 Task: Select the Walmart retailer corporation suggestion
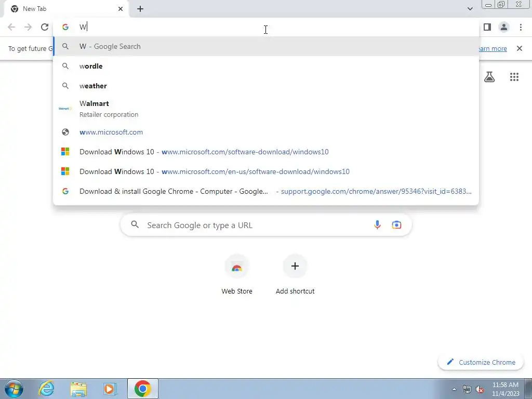[x=266, y=109]
